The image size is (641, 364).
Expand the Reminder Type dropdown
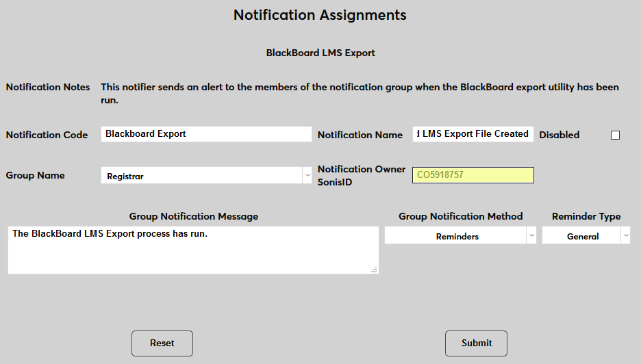586,235
